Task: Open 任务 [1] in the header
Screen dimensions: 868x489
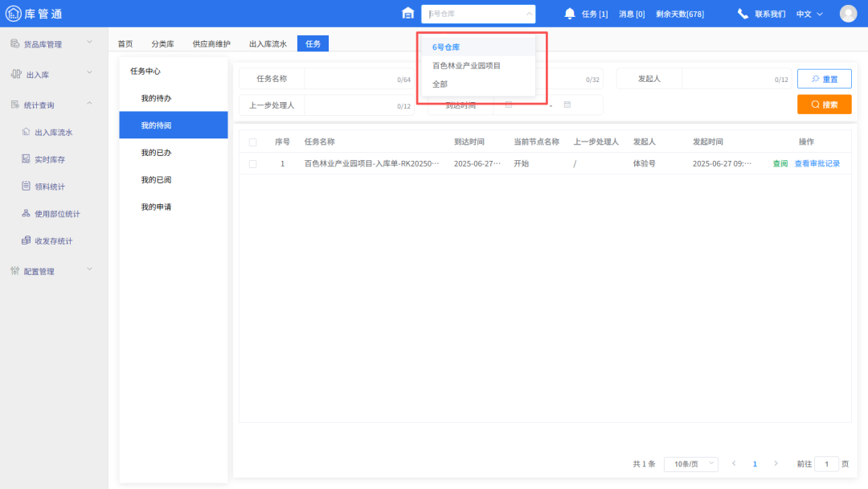Action: point(595,14)
